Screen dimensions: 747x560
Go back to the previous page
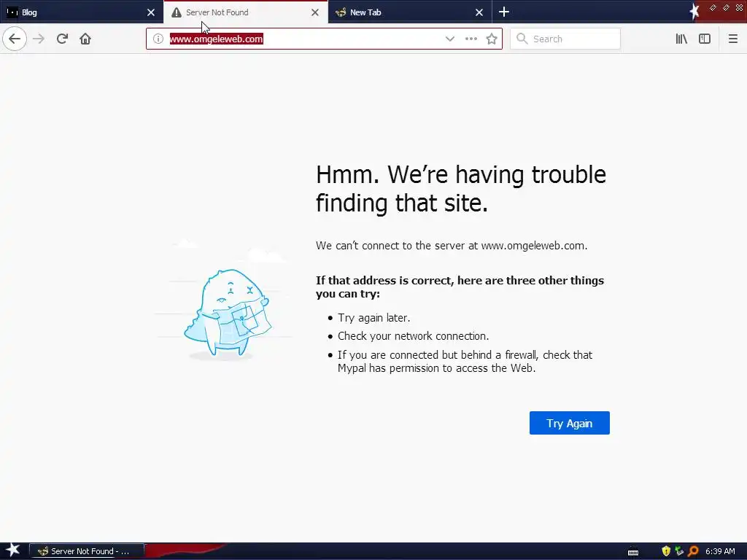(x=15, y=39)
